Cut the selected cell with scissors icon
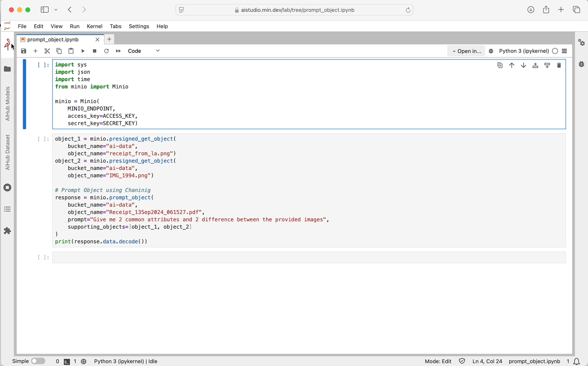This screenshot has width=588, height=366. point(47,51)
